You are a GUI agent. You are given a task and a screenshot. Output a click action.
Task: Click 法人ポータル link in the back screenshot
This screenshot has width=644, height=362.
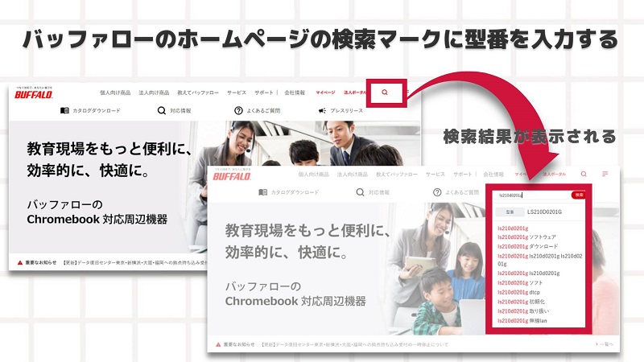coord(354,93)
